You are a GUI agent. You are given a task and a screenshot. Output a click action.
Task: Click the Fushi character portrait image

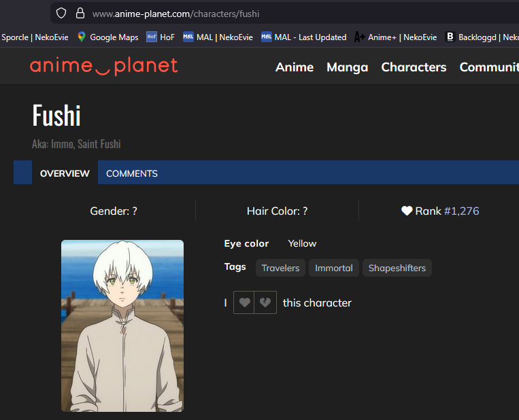pyautogui.click(x=122, y=326)
